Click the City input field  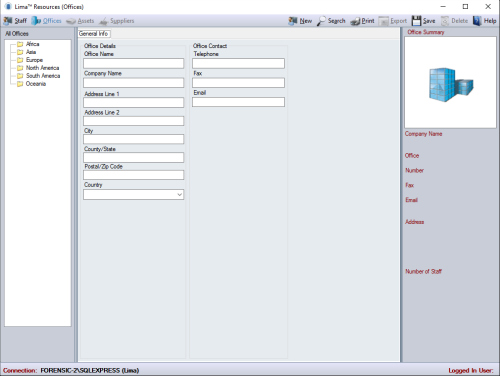[x=133, y=139]
